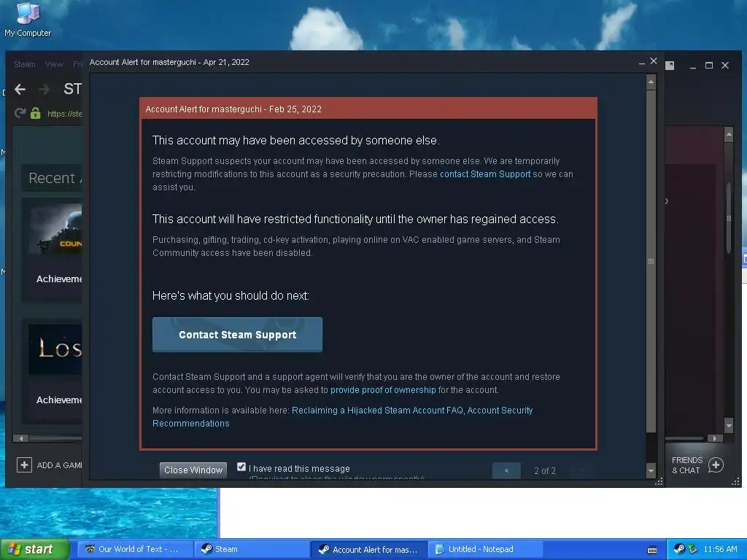The width and height of the screenshot is (747, 560).
Task: Click the URL address text in Steam
Action: 64,113
